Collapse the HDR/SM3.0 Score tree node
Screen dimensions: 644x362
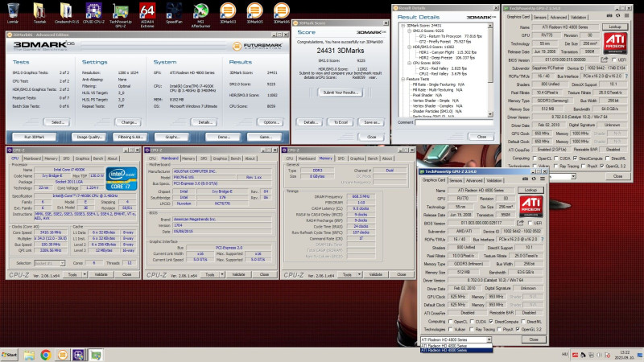[409, 47]
